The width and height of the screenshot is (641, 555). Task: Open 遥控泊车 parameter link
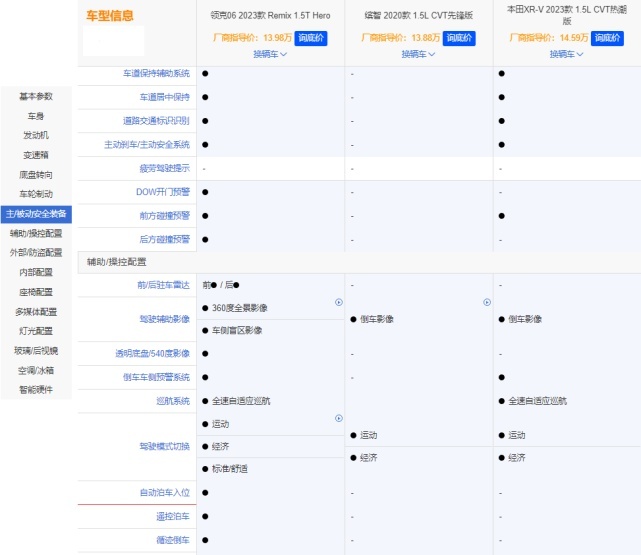click(173, 517)
